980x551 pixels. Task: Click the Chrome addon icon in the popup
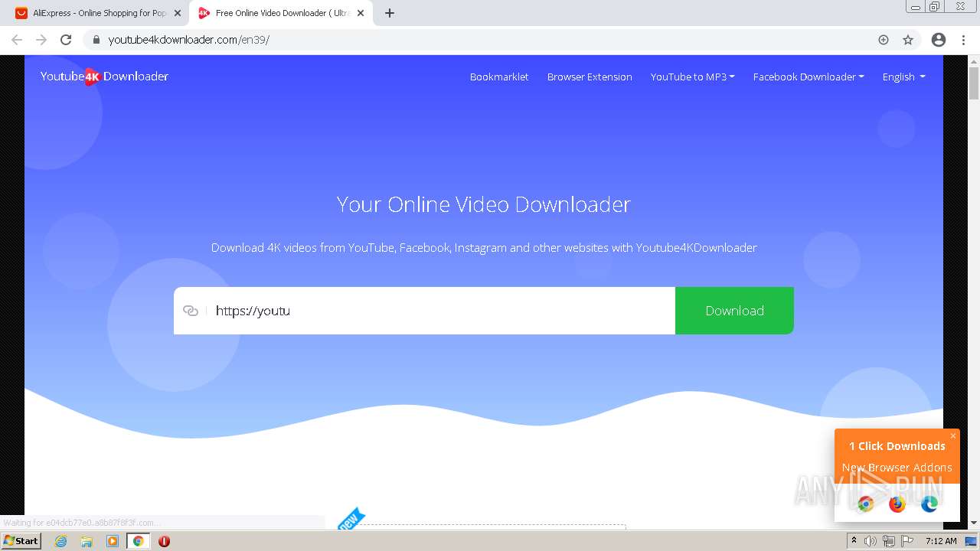pos(865,504)
